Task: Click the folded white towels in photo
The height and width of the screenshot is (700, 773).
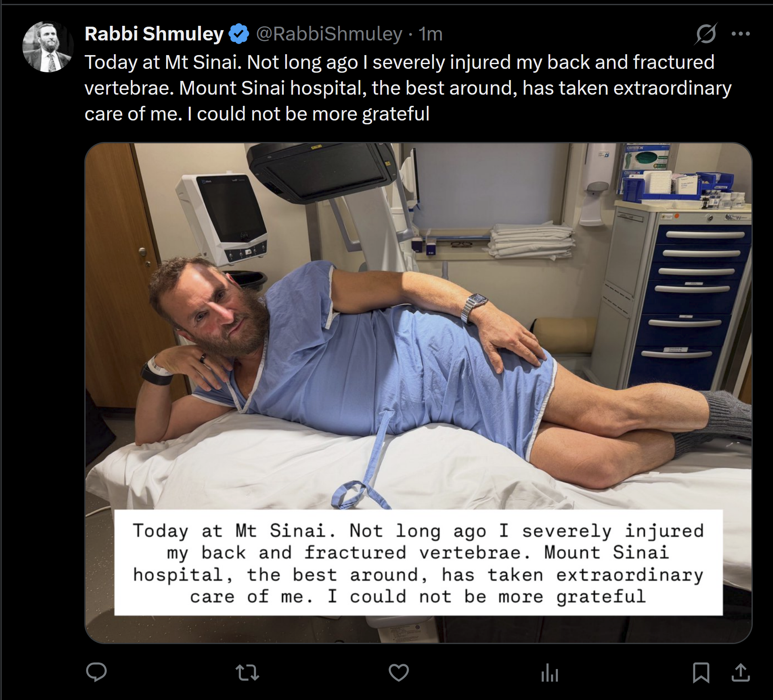Action: [x=533, y=241]
